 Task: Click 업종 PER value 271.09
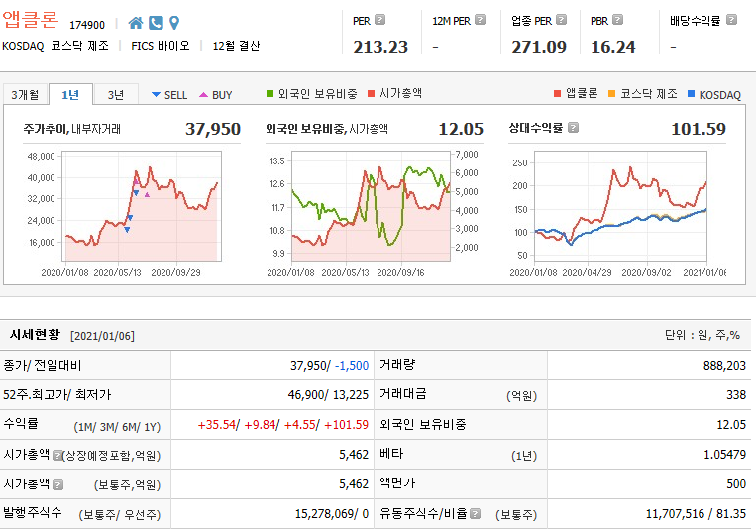[x=539, y=47]
